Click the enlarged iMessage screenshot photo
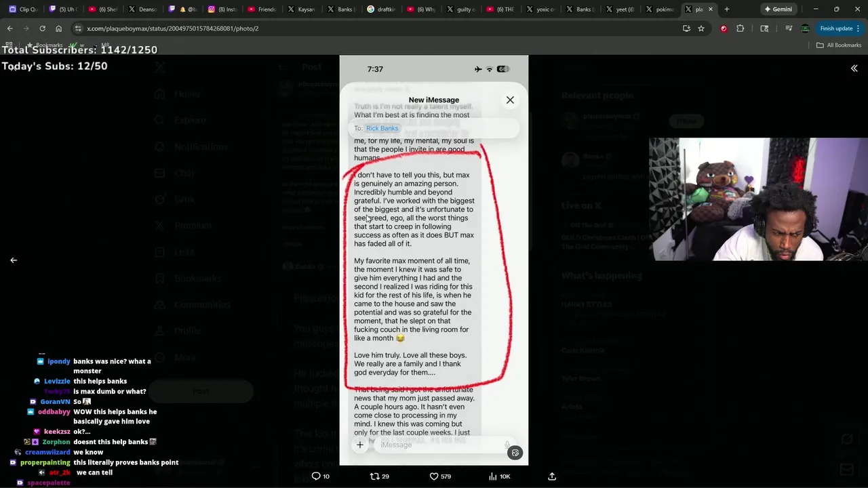Viewport: 868px width, 488px height. click(x=434, y=260)
